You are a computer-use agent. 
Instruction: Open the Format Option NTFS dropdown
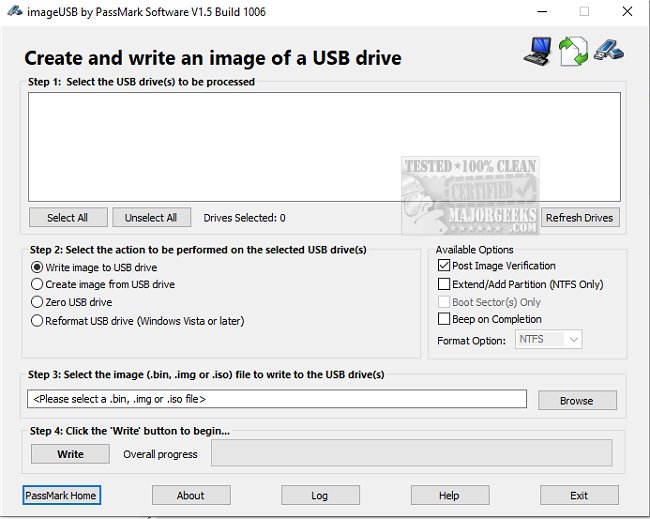[x=549, y=340]
